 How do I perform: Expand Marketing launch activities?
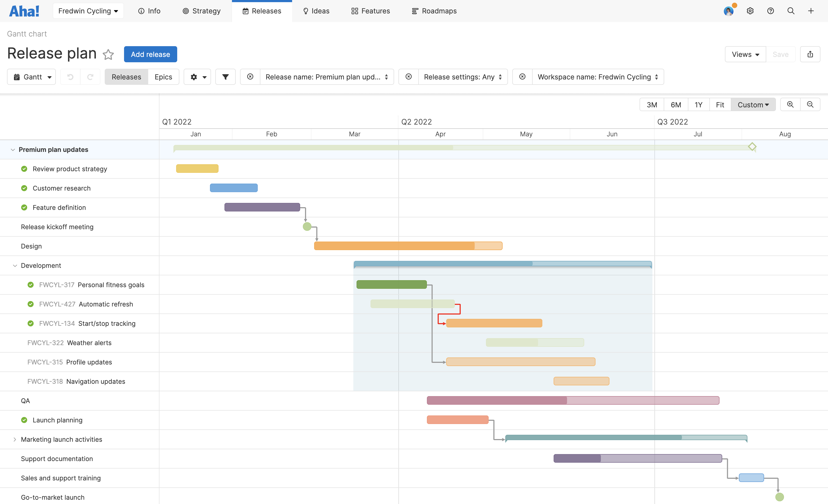pos(14,439)
